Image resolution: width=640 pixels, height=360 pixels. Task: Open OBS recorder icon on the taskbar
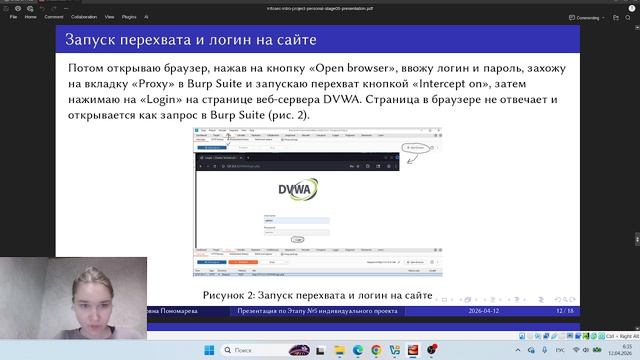[432, 350]
